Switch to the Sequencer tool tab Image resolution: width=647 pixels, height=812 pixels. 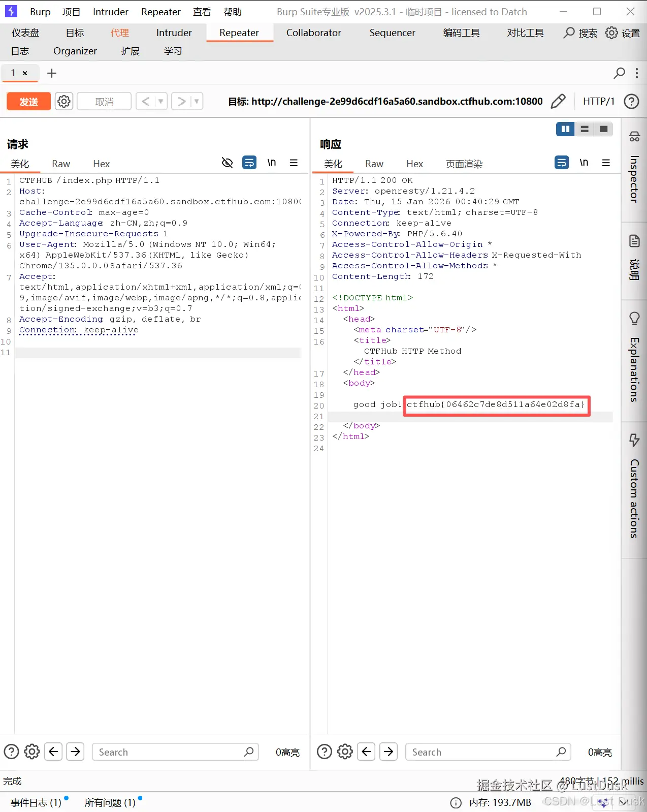click(393, 33)
